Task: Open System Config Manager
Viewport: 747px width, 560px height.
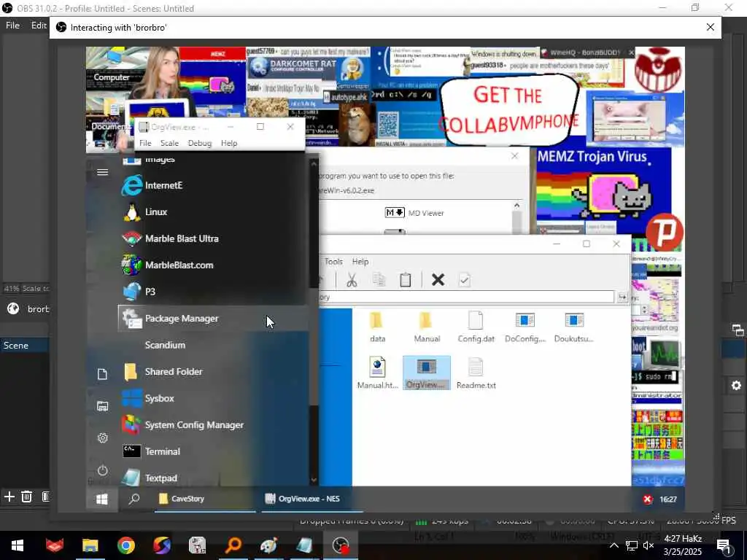Action: point(214,425)
